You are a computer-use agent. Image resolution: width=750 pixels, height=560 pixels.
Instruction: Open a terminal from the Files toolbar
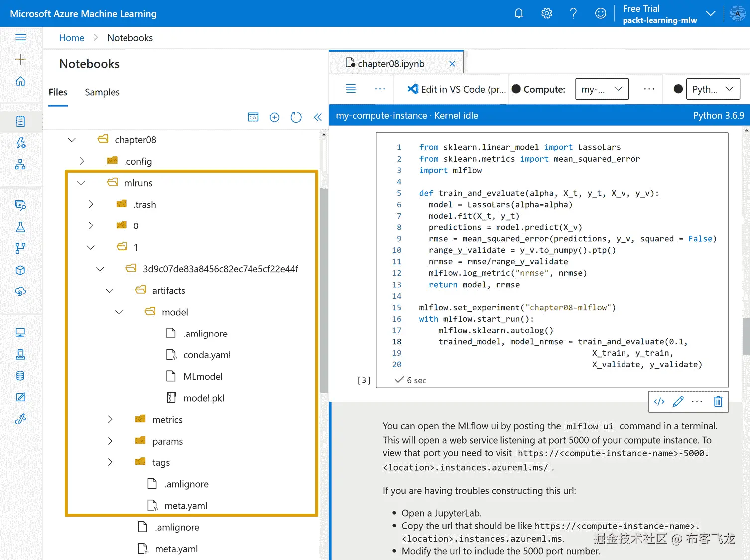[253, 117]
